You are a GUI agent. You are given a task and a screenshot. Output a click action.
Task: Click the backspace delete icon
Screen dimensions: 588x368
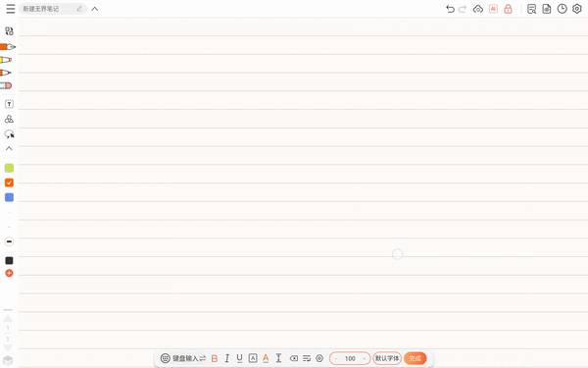[x=294, y=358]
